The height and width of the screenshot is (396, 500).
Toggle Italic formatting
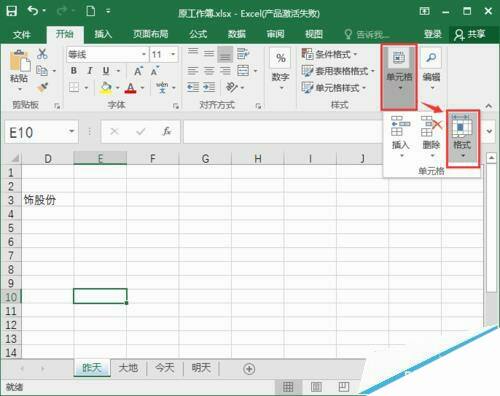pyautogui.click(x=90, y=71)
